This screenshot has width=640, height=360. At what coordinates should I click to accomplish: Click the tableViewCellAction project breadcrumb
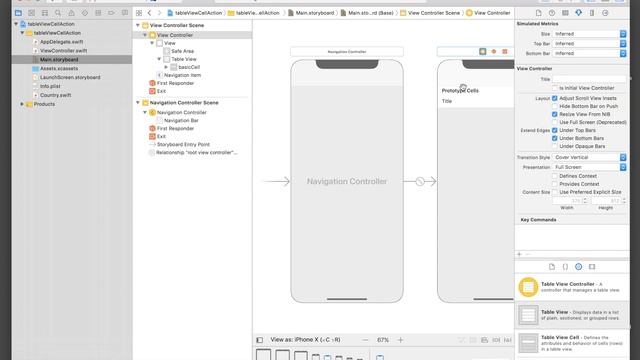coord(194,13)
